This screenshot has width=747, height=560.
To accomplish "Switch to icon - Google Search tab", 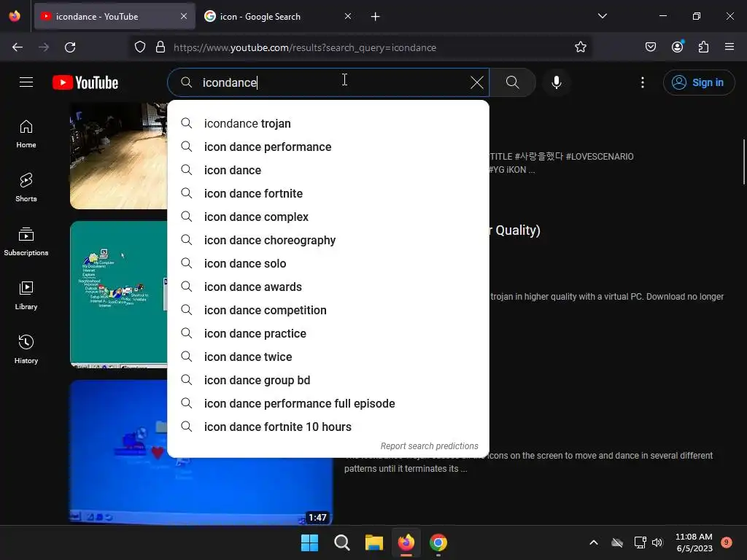I will tap(279, 17).
